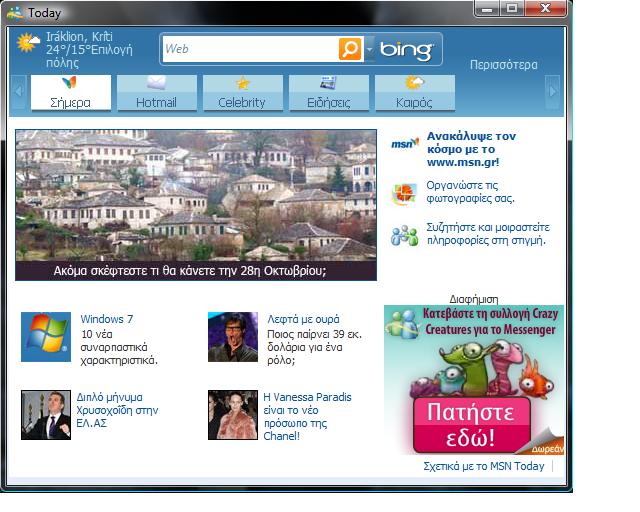Click the MSN butterfly logo icon
The width and height of the screenshot is (640, 512).
coord(405,143)
